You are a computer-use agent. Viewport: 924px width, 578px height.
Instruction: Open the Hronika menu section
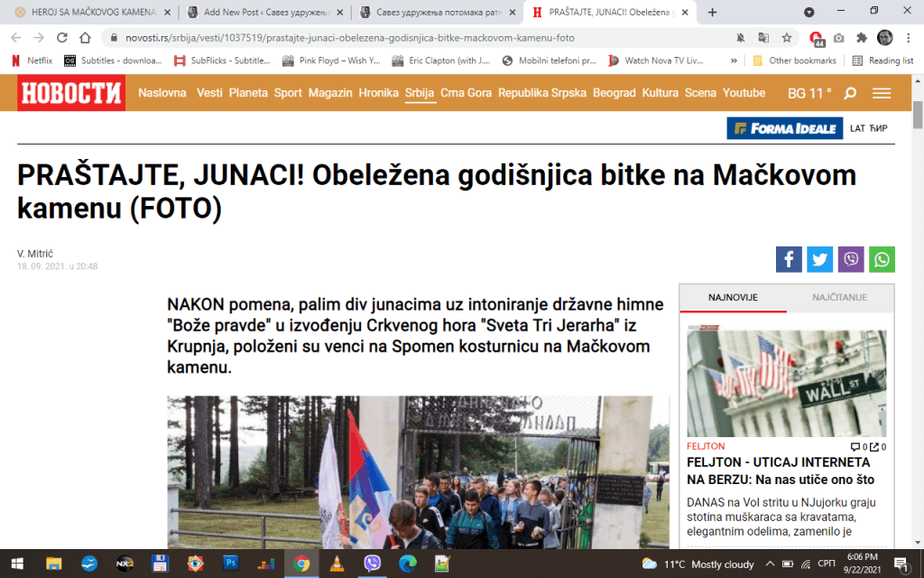378,93
